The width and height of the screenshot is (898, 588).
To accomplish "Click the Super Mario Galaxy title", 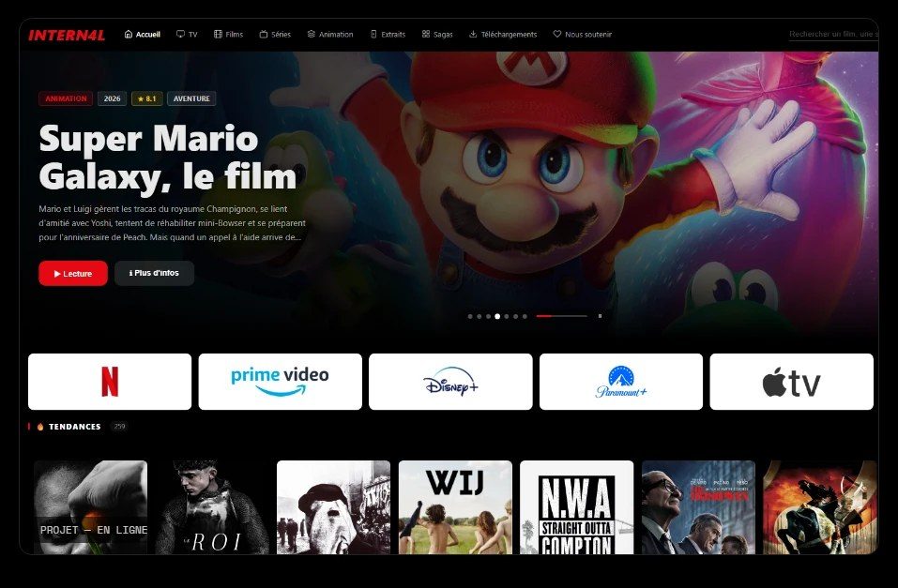I will click(x=168, y=157).
